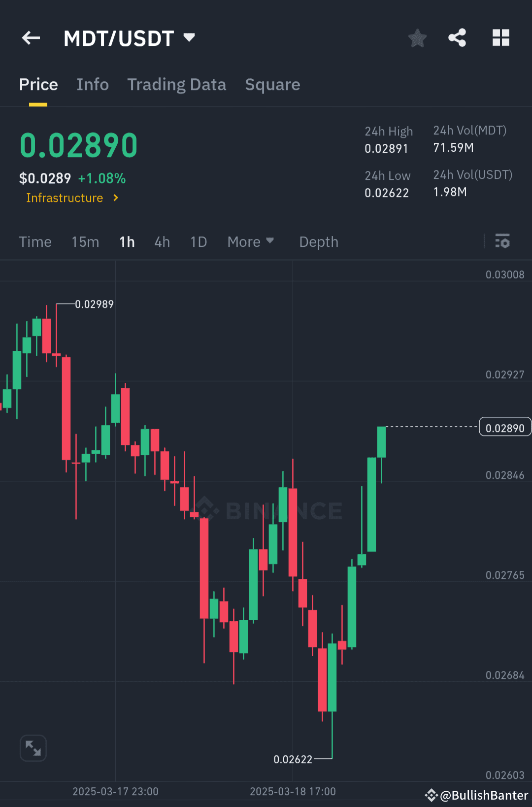Expand the Infrastructure category link
The width and height of the screenshot is (532, 807).
[72, 198]
